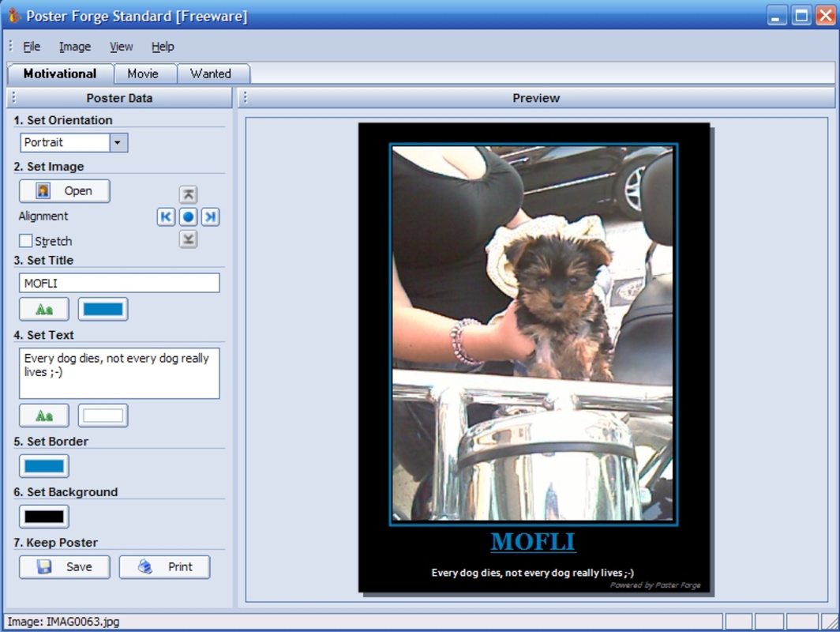Print the finished poster
Image resolution: width=840 pixels, height=632 pixels.
[164, 566]
